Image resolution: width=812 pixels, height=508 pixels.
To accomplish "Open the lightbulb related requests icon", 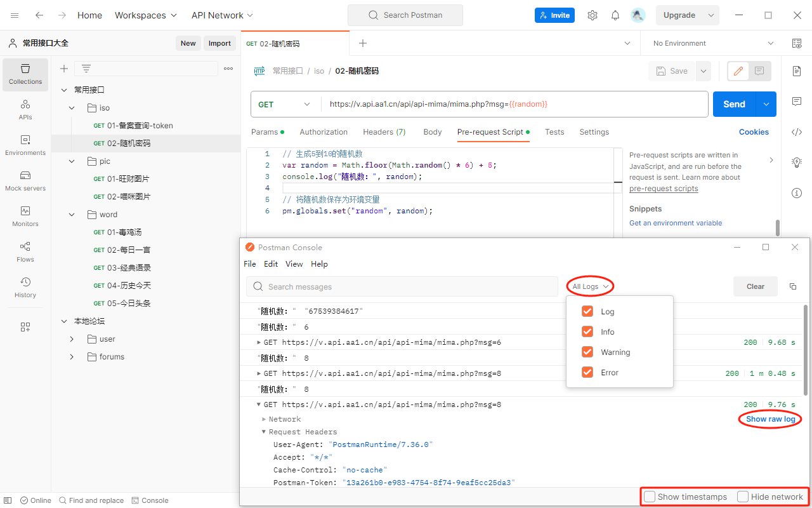I will click(797, 163).
